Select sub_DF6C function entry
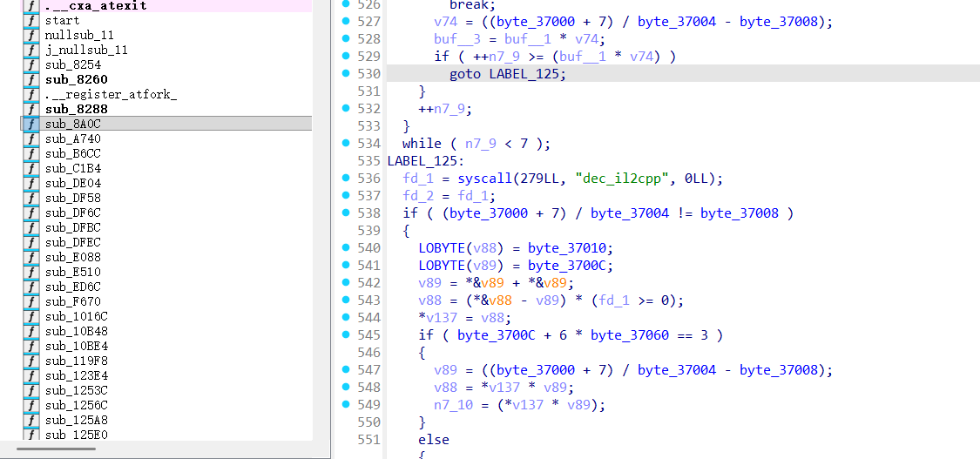 (x=72, y=213)
